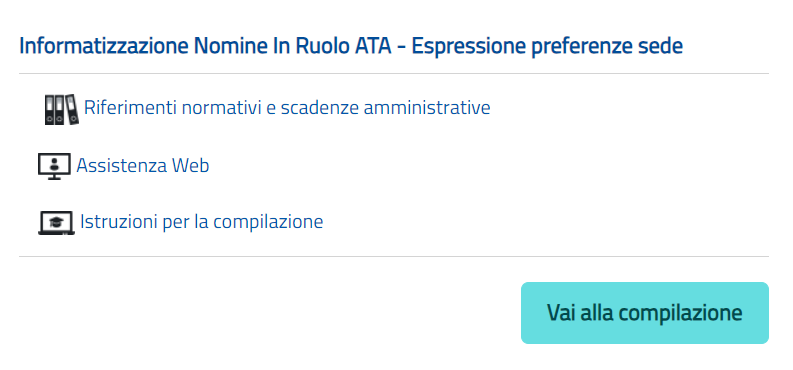
Task: Open the Assistenza Web link
Action: (143, 165)
